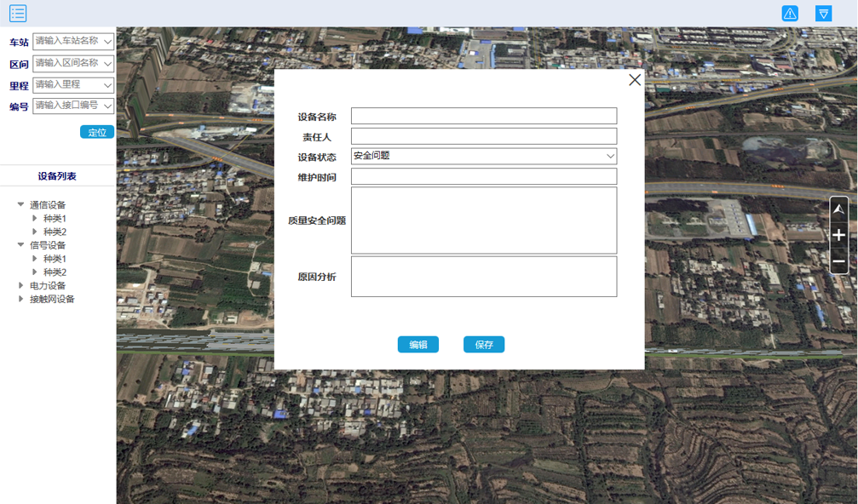Screen dimensions: 858x504
Task: Click the blue downward triangle filter icon
Action: tap(823, 14)
